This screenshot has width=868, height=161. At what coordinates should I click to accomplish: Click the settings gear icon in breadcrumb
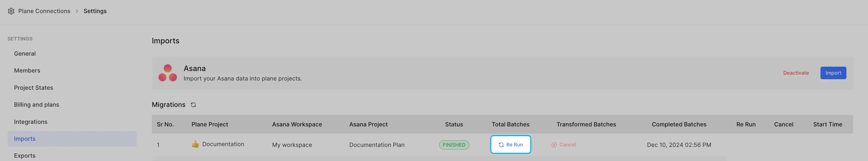click(x=11, y=11)
